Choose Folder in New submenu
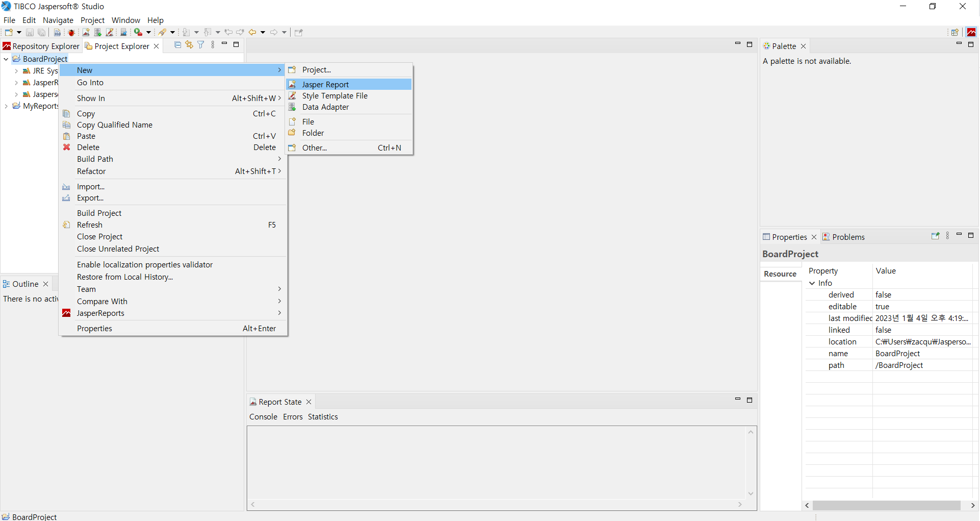980x521 pixels. coord(349,133)
